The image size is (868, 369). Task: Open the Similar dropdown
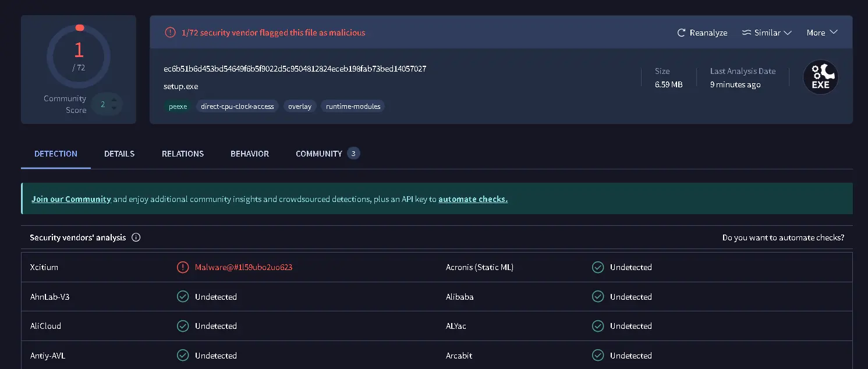[767, 33]
